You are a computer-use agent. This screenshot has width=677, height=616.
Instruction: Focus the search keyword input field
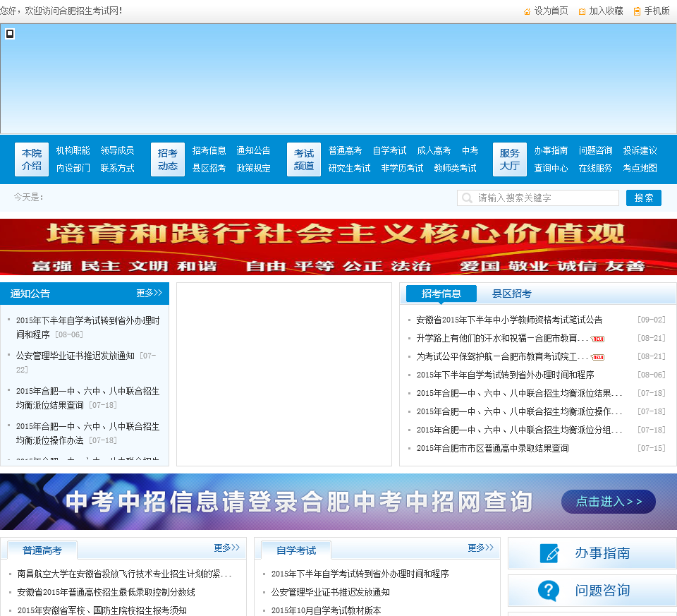[538, 198]
